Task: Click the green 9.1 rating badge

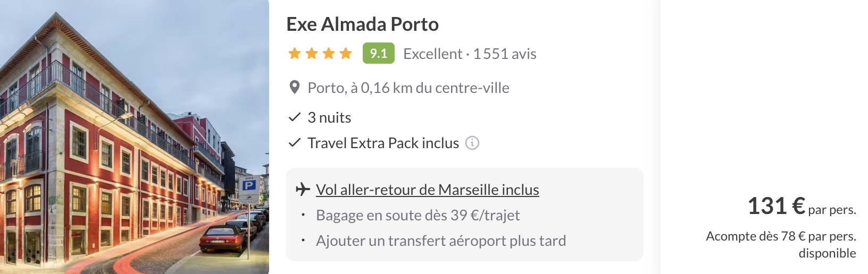Action: pyautogui.click(x=378, y=53)
